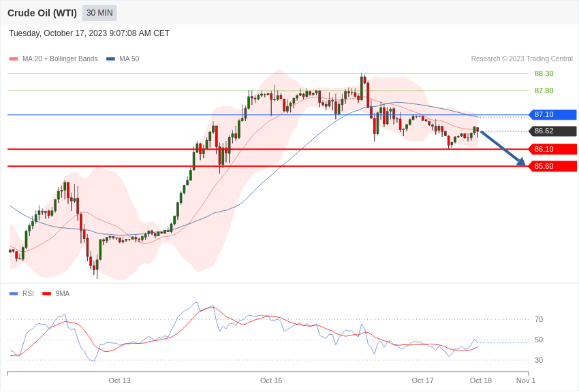Click the blue 87.10 pivot price tag

click(553, 115)
